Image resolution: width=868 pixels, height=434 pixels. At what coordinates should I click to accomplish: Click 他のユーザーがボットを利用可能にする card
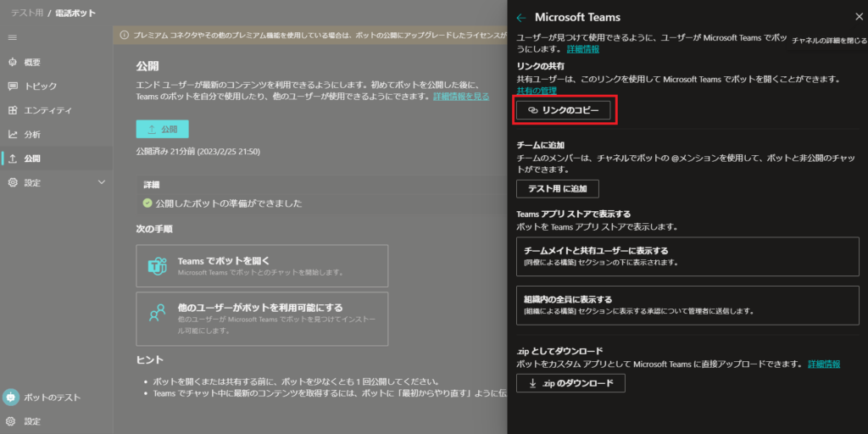(x=262, y=319)
